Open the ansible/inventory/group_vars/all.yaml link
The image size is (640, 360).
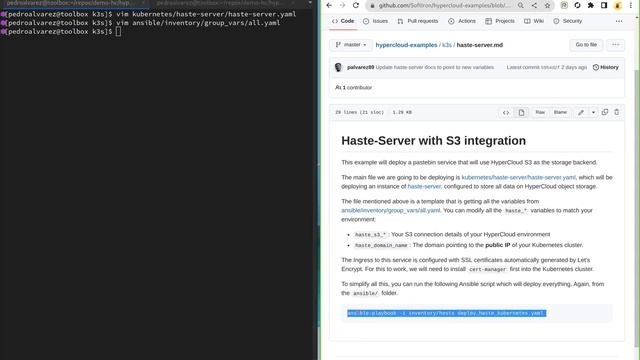(391, 211)
